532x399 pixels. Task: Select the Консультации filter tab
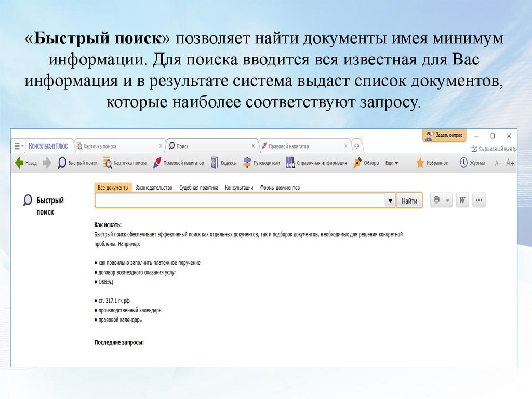point(239,188)
